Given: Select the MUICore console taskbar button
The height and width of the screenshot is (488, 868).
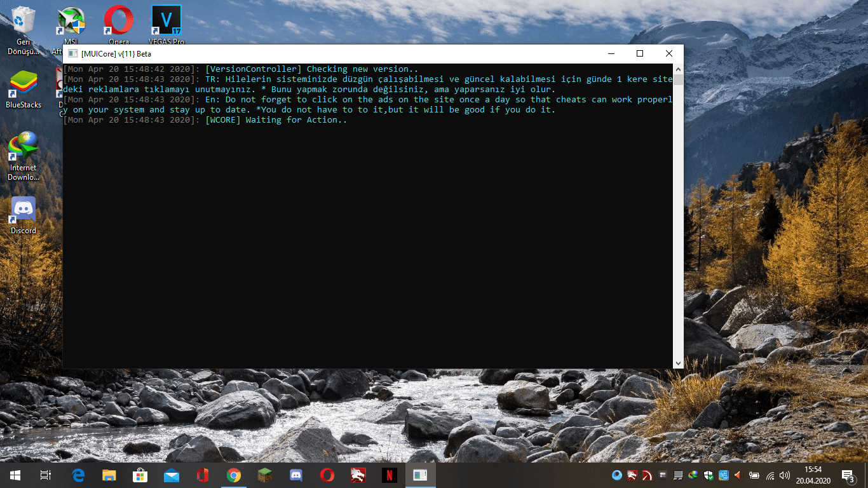Looking at the screenshot, I should (420, 475).
